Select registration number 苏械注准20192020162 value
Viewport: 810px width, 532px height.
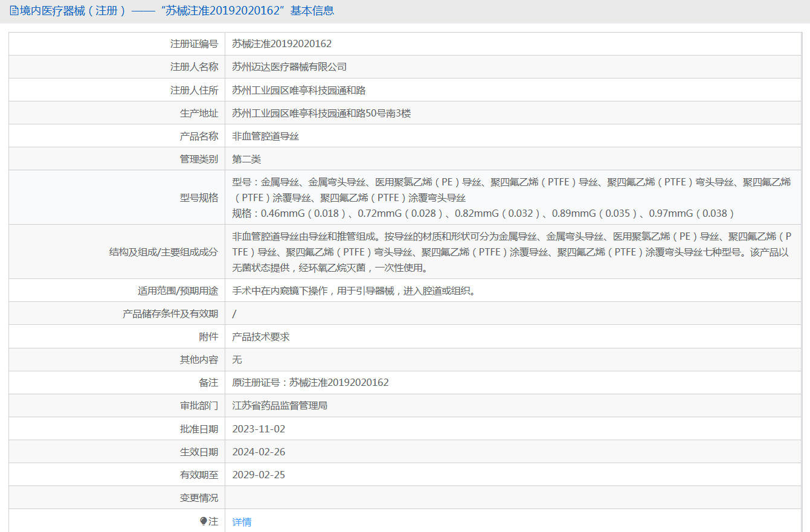(282, 44)
